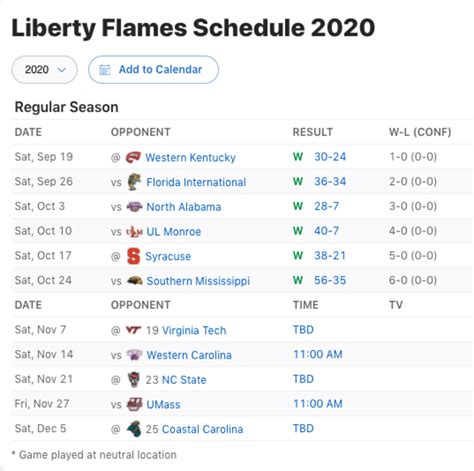Image resolution: width=474 pixels, height=471 pixels.
Task: Open the Syracuse team page link
Action: (x=168, y=256)
